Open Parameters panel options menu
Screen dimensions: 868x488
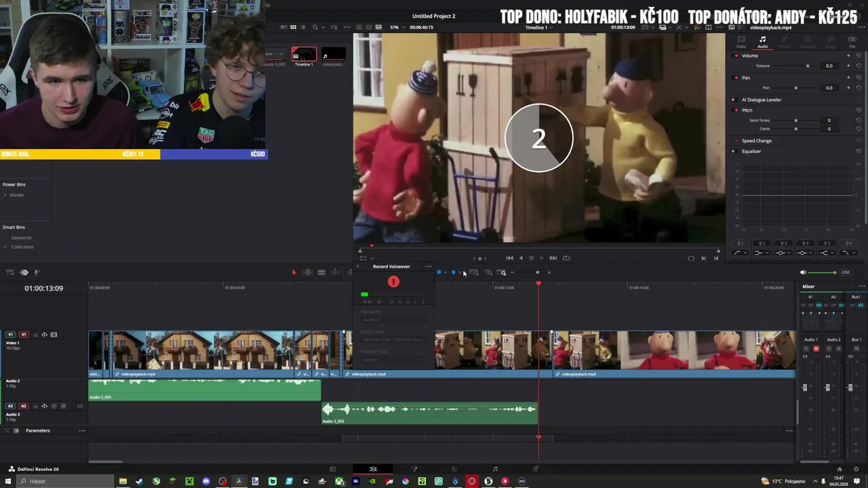81,430
